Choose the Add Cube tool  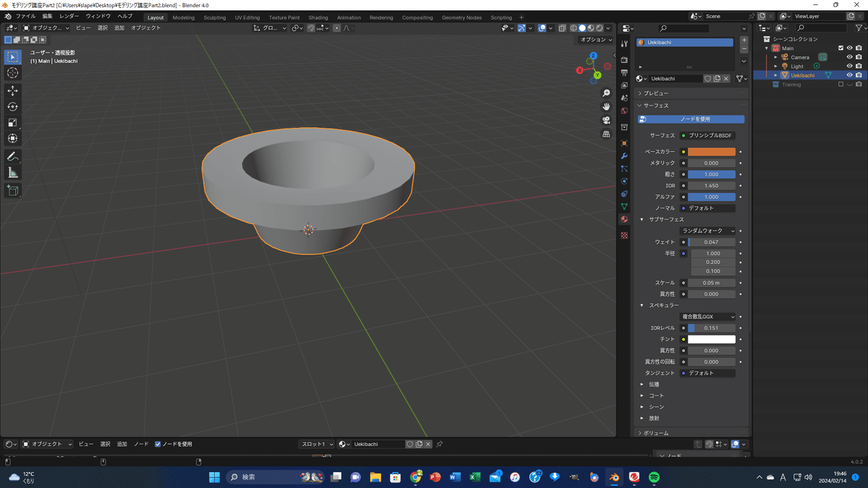(13, 190)
